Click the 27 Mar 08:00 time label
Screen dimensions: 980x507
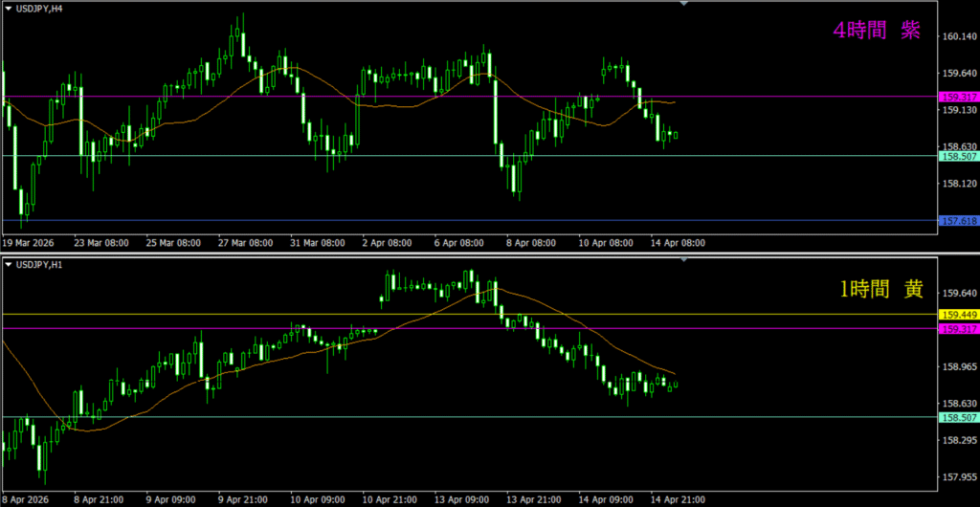246,243
